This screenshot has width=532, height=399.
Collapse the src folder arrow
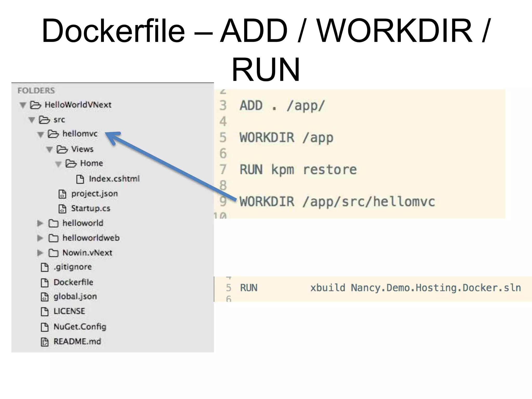pyautogui.click(x=32, y=120)
